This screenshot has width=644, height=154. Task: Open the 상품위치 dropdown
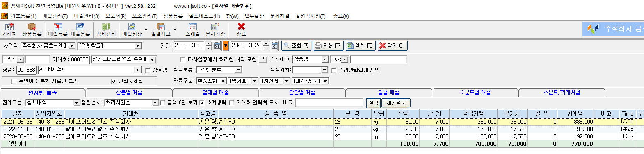click(324, 70)
